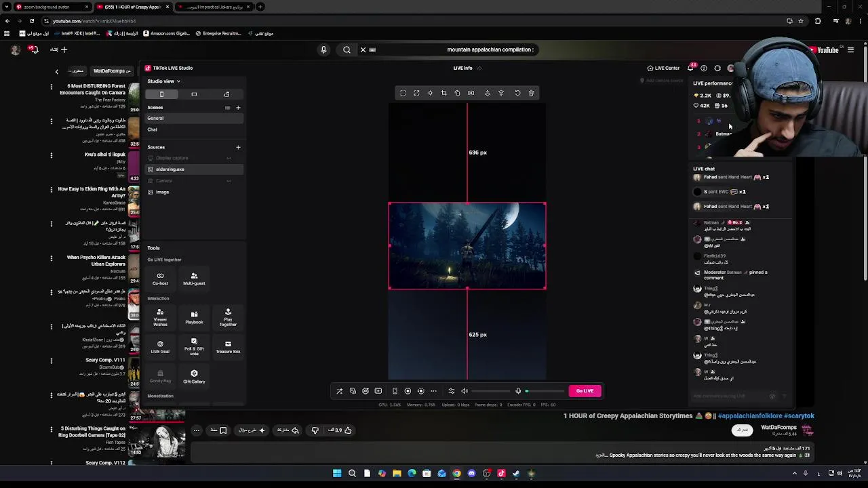The height and width of the screenshot is (488, 868).
Task: Click the stretch-to-screen transform icon
Action: (x=416, y=93)
